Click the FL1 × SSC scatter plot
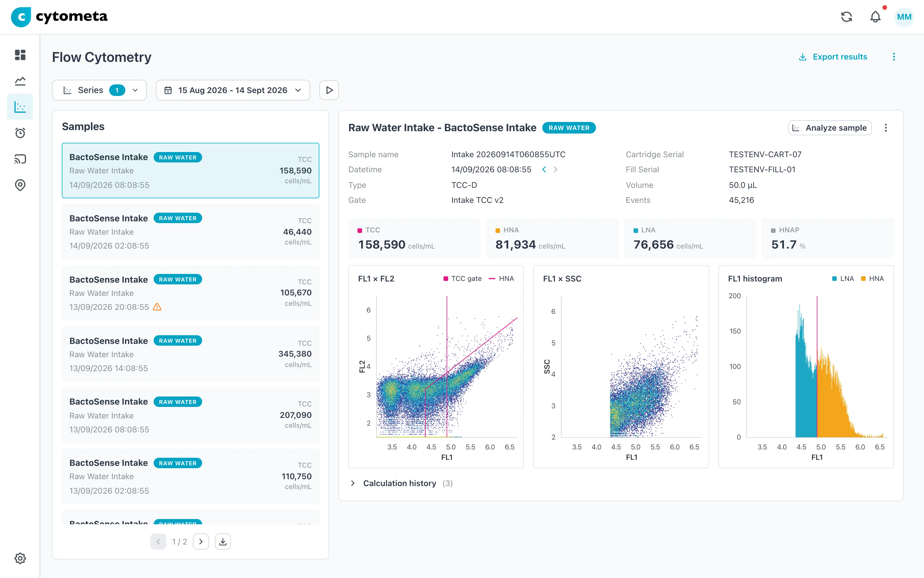The width and height of the screenshot is (924, 578). click(x=631, y=366)
